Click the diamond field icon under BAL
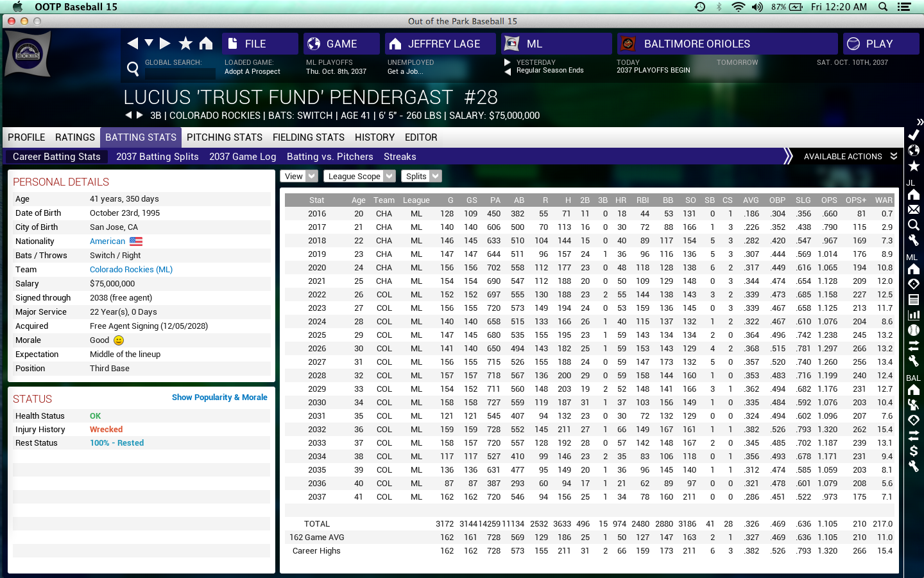The height and width of the screenshot is (578, 924). (x=914, y=420)
